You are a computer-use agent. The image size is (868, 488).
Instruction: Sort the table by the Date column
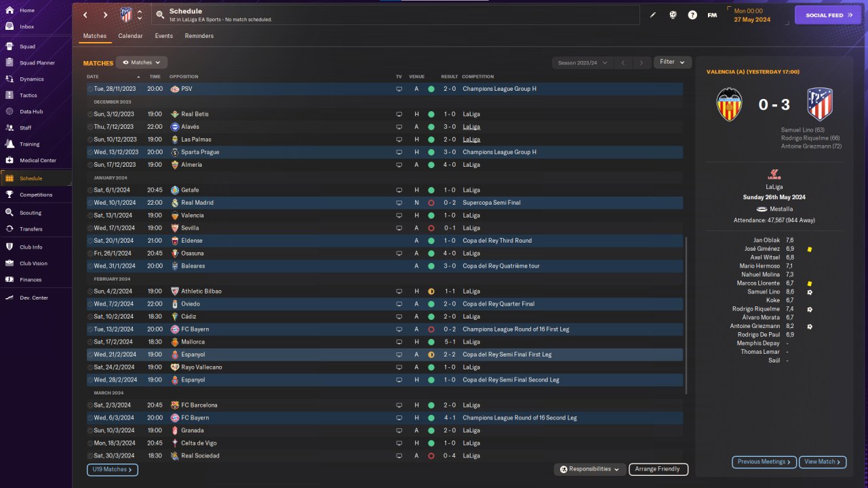tap(93, 77)
